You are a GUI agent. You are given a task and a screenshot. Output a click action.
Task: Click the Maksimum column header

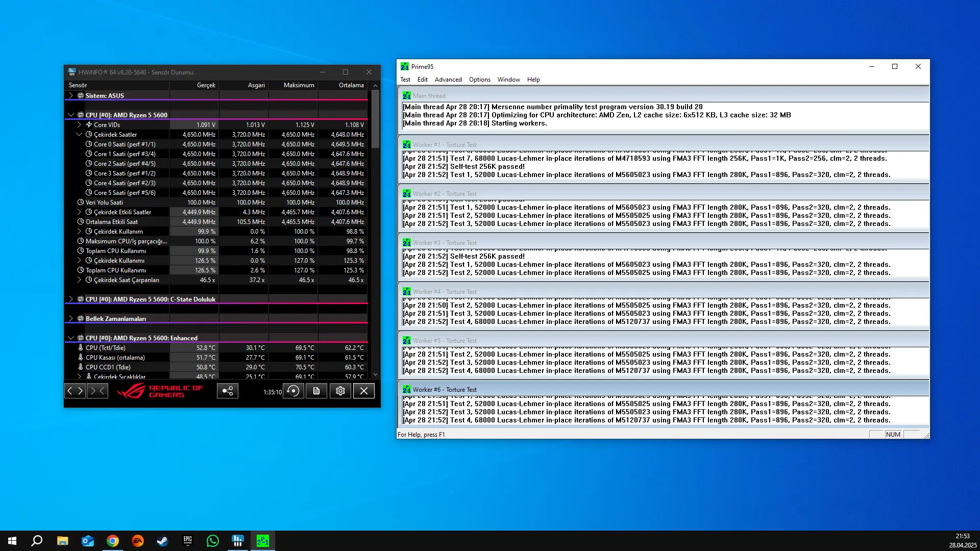[x=293, y=85]
